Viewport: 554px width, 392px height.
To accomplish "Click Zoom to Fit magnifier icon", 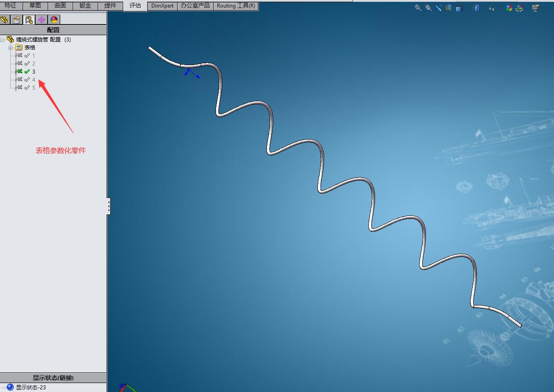I will pyautogui.click(x=418, y=8).
